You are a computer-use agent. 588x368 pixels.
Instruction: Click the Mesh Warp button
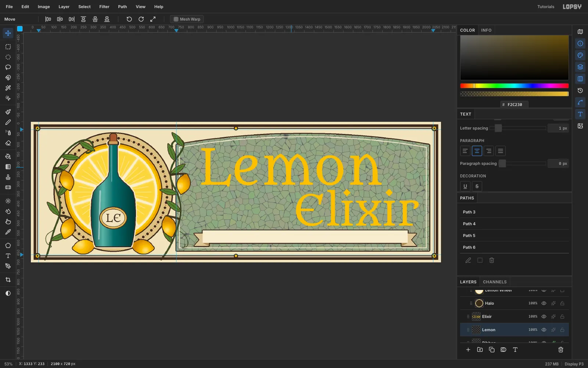pyautogui.click(x=187, y=19)
